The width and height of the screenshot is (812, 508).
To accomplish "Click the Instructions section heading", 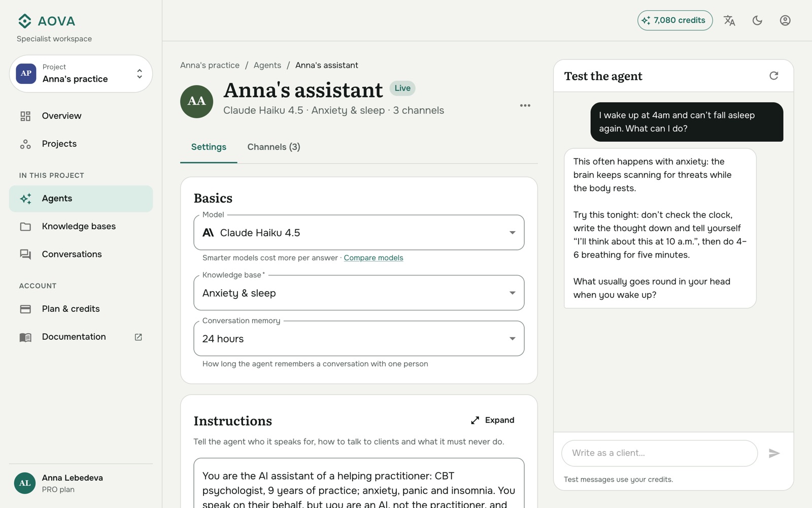I will coord(233,421).
